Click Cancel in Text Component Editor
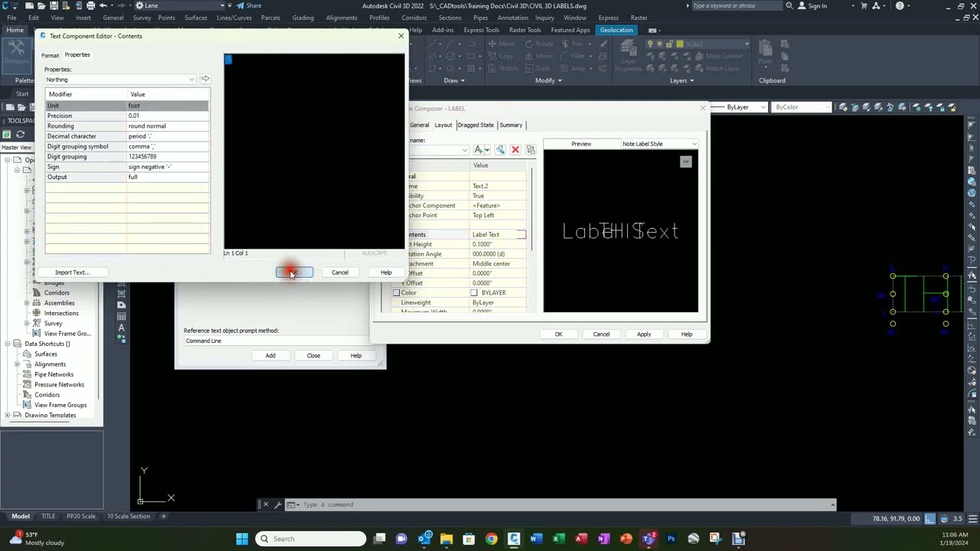 pos(340,272)
